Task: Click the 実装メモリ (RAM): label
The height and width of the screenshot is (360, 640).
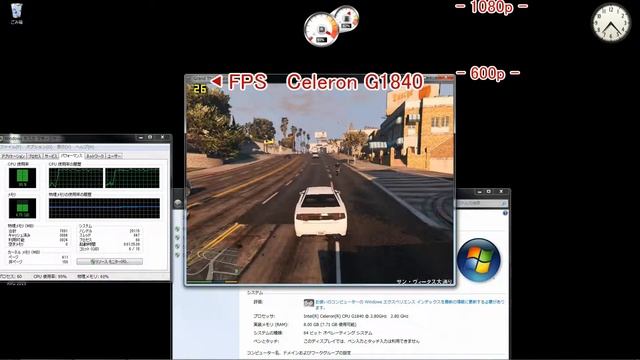Action: click(271, 324)
